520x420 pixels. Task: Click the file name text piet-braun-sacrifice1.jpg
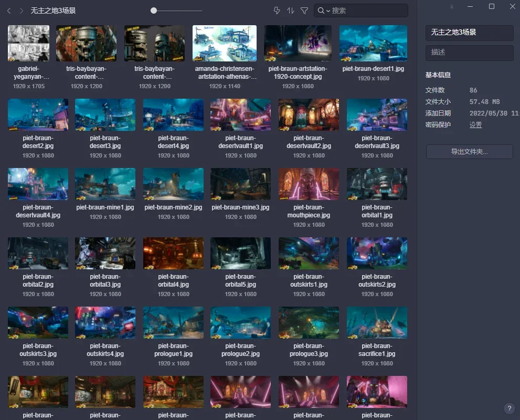click(377, 350)
